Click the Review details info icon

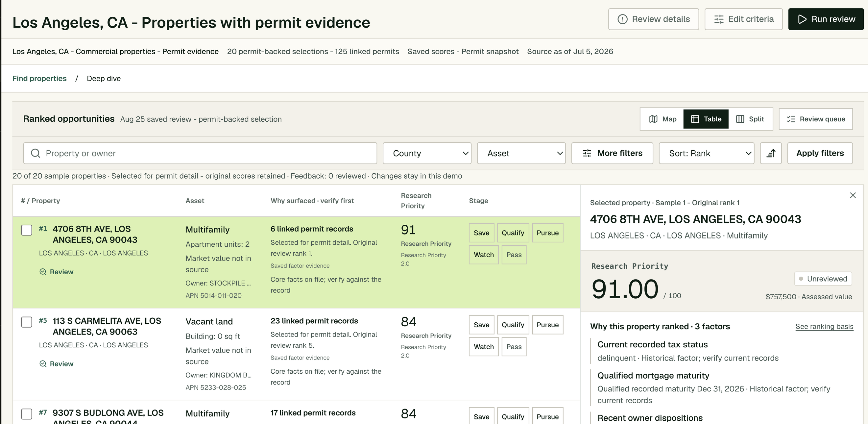(622, 19)
